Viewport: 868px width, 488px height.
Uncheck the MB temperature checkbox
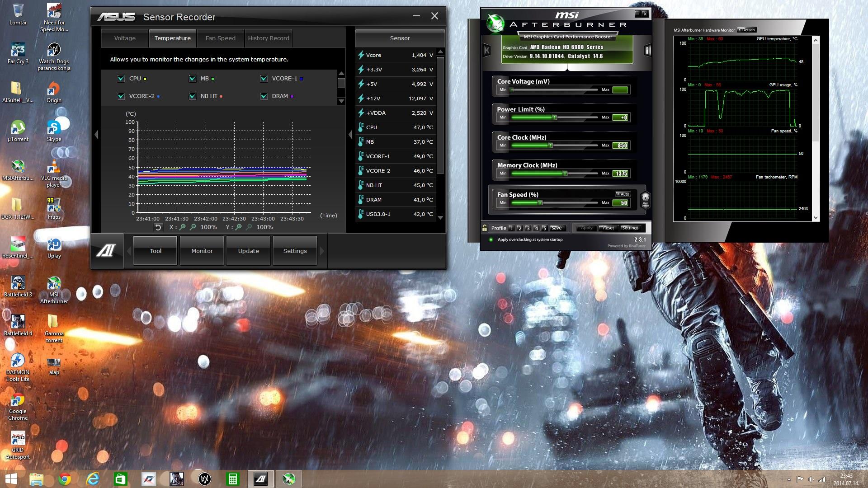coord(192,79)
